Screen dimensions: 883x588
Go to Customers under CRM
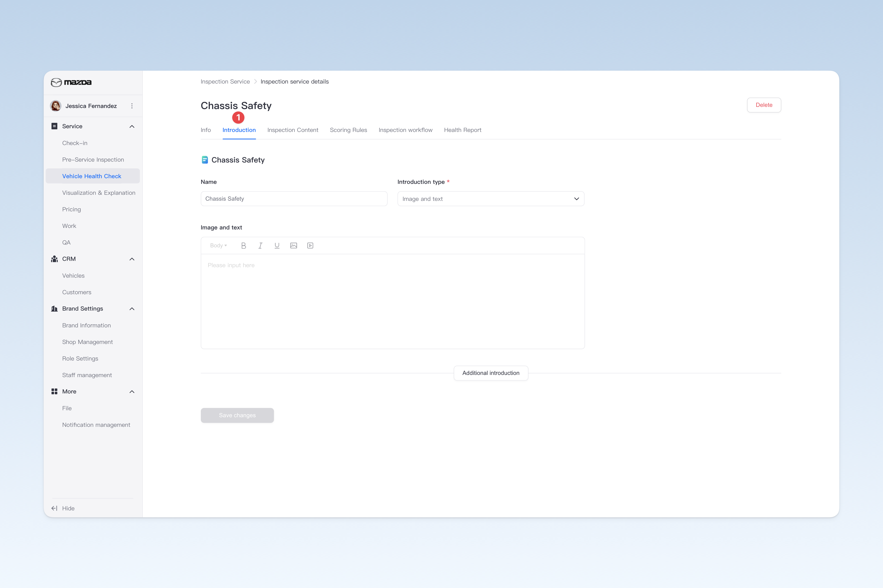coord(77,292)
